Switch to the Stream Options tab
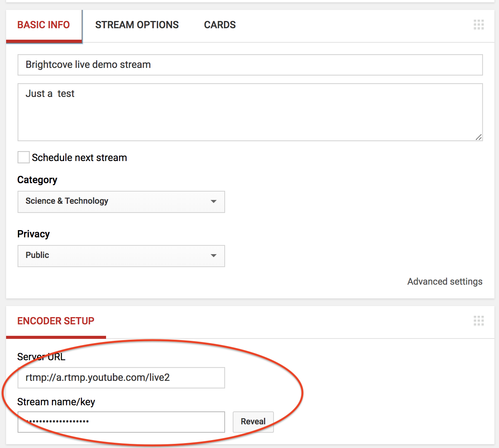 click(137, 25)
